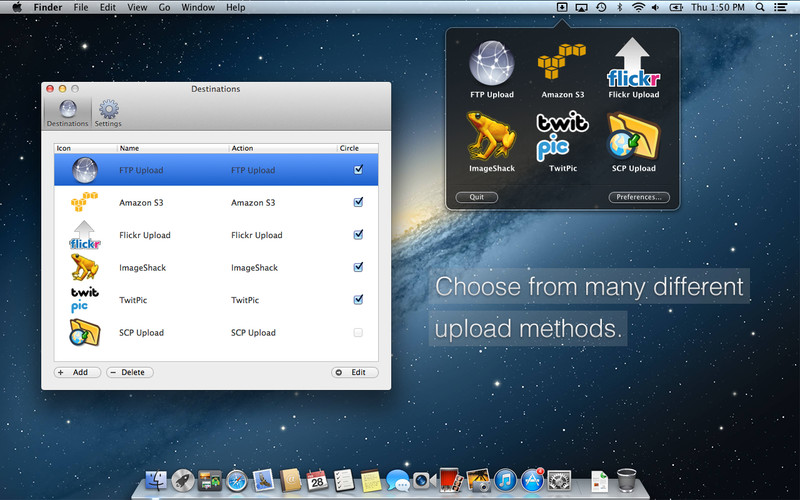This screenshot has height=500, width=800.
Task: Open the View menu
Action: [x=137, y=7]
